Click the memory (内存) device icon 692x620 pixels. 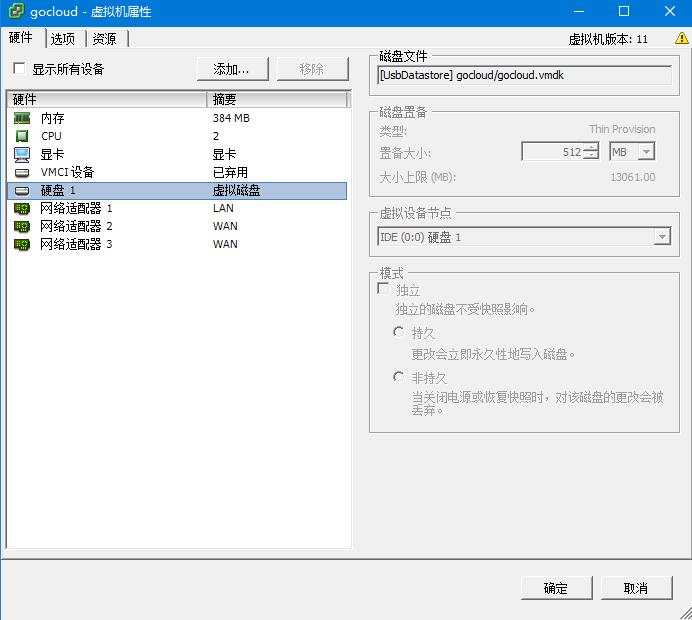(x=22, y=118)
